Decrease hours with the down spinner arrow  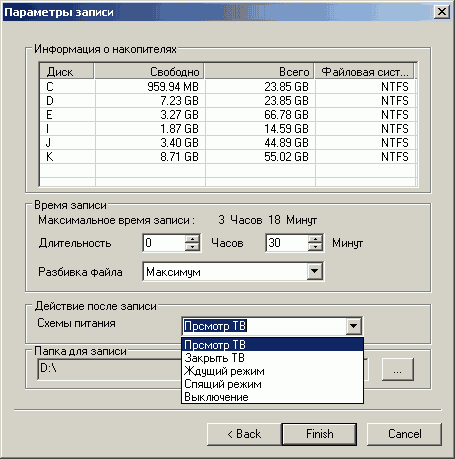click(192, 247)
